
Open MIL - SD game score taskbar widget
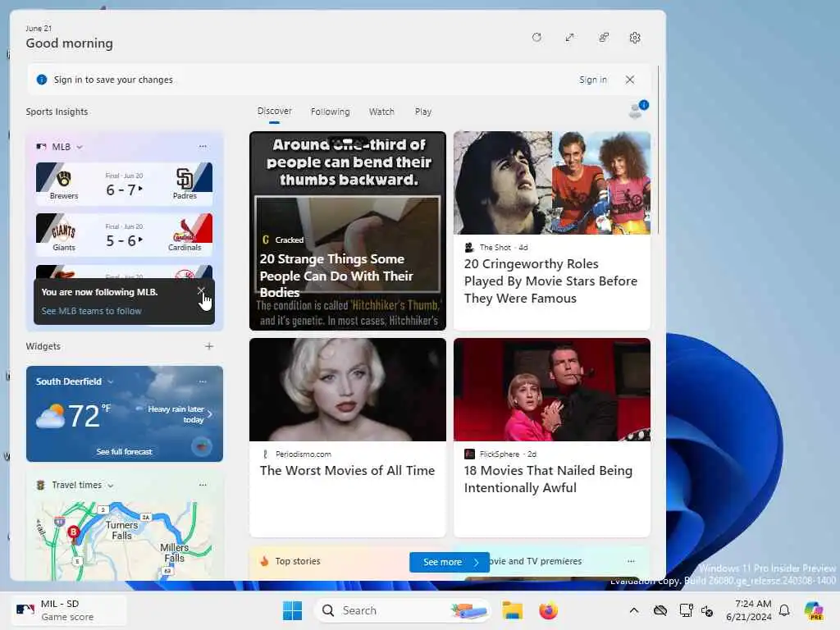[68, 610]
